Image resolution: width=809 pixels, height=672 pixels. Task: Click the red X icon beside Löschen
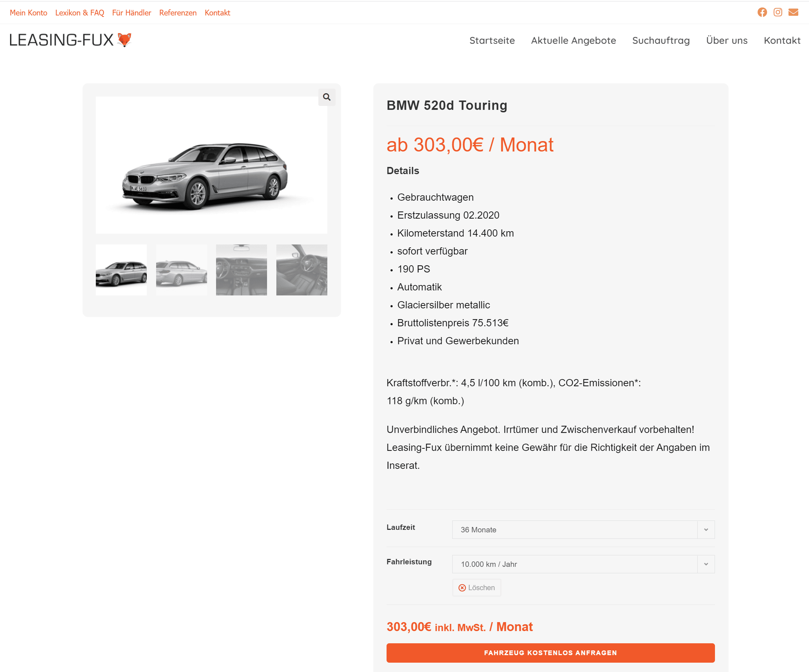pos(462,588)
